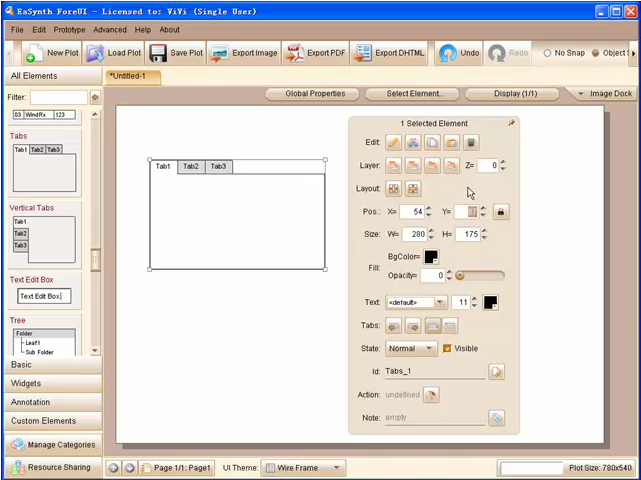Screen dimensions: 641x480
Task: Click the lock icon beside position fields
Action: pyautogui.click(x=501, y=212)
